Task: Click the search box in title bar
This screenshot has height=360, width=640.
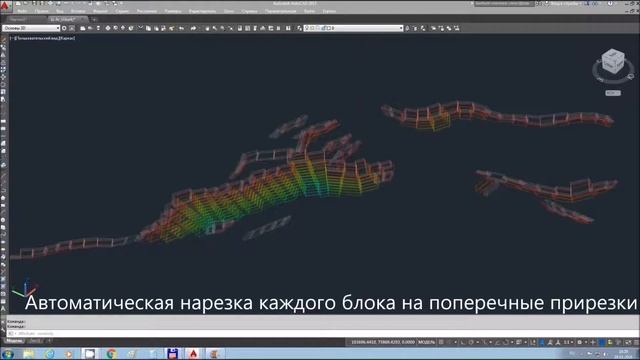Action: pyautogui.click(x=504, y=4)
